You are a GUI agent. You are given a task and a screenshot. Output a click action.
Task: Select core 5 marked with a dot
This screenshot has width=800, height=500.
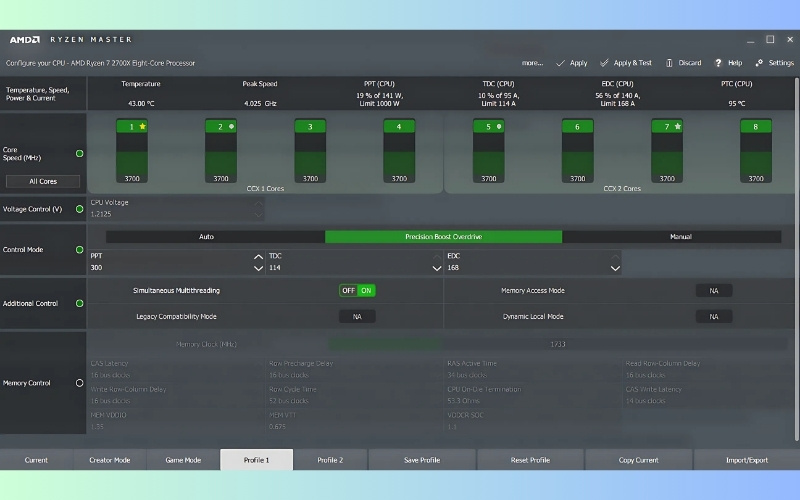tap(489, 127)
